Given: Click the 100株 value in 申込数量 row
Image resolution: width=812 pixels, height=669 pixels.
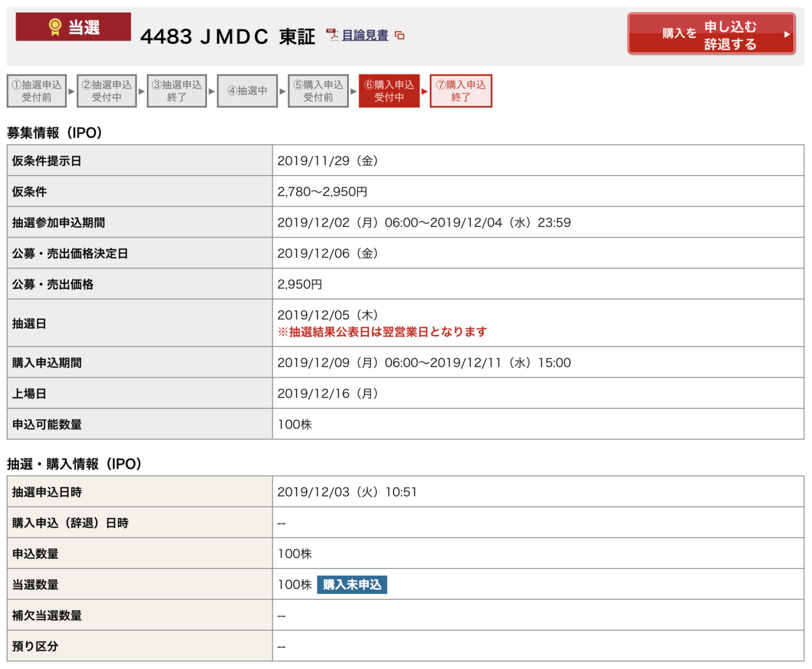Looking at the screenshot, I should click(295, 554).
